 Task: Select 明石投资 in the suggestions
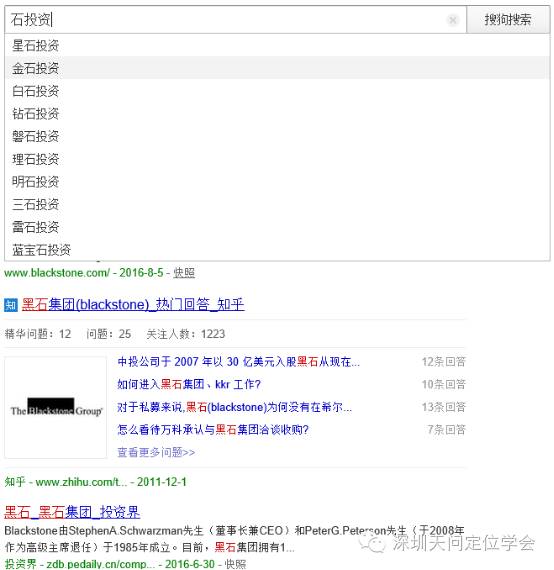[x=277, y=181]
